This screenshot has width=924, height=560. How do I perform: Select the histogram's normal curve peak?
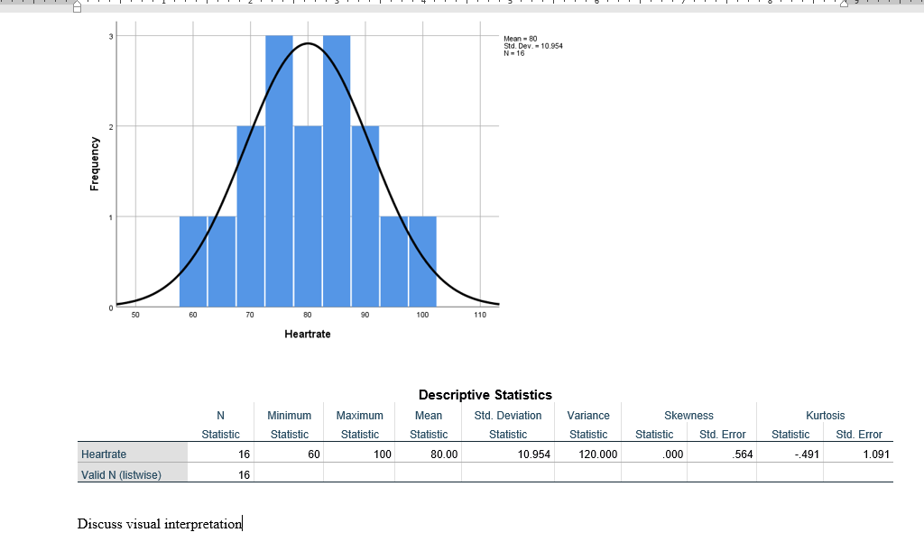tap(308, 43)
